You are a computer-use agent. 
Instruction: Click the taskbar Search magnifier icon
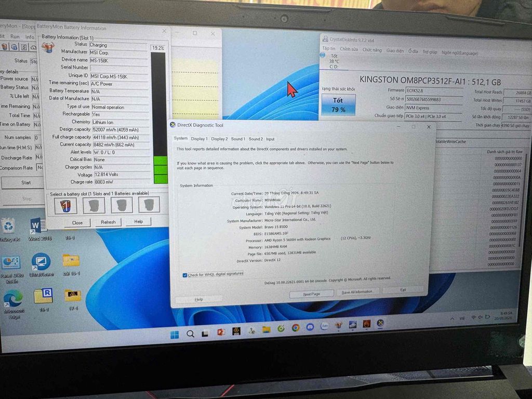pos(190,334)
